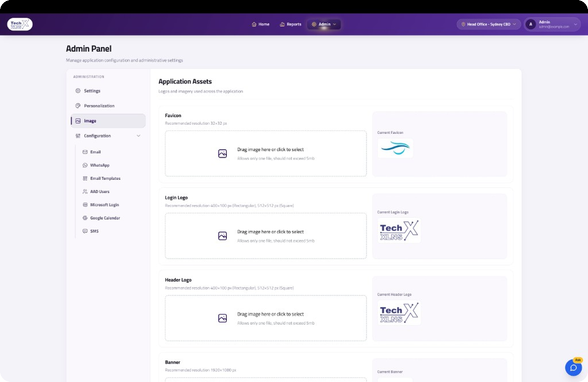Expand the Admin menu chevron
The image size is (588, 382).
click(x=335, y=24)
